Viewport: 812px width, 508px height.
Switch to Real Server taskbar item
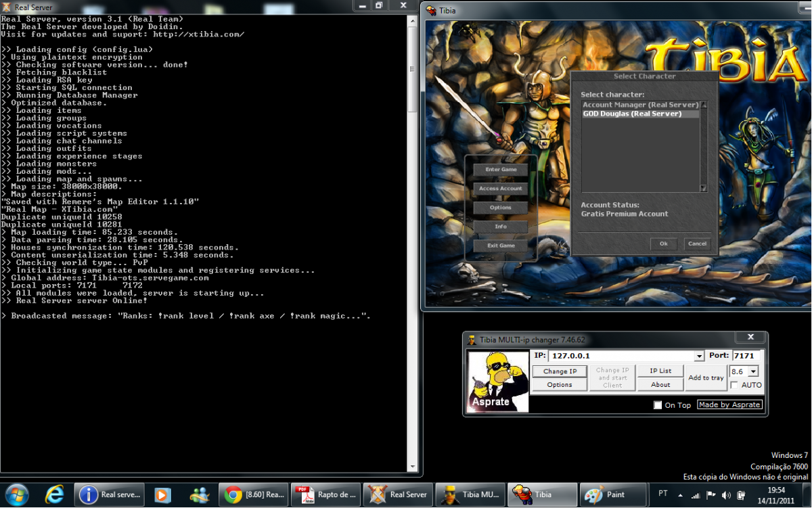click(x=399, y=494)
